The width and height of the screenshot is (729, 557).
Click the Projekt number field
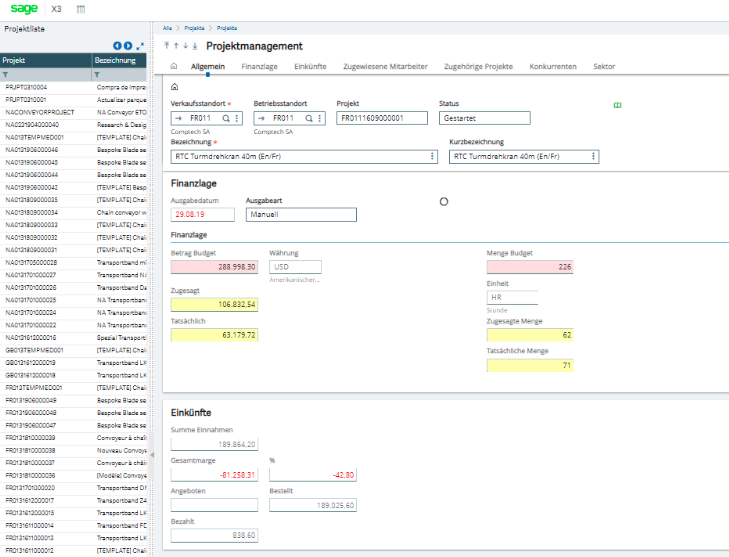[382, 118]
